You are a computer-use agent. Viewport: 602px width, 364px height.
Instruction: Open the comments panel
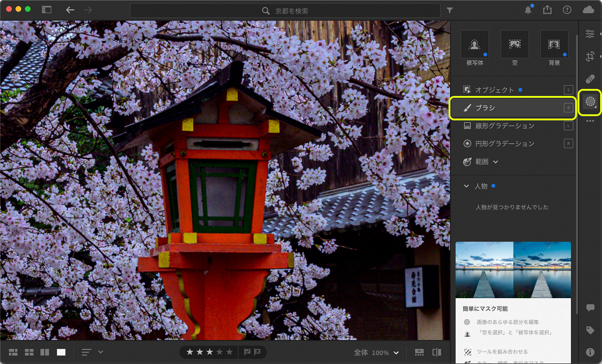(590, 308)
